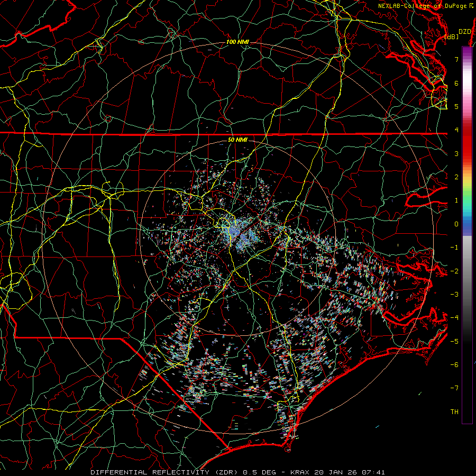Click "DIFFERENTIAL REFLECTIVITY" in the bottom caption
Image resolution: width=476 pixels, height=476 pixels.
point(150,472)
